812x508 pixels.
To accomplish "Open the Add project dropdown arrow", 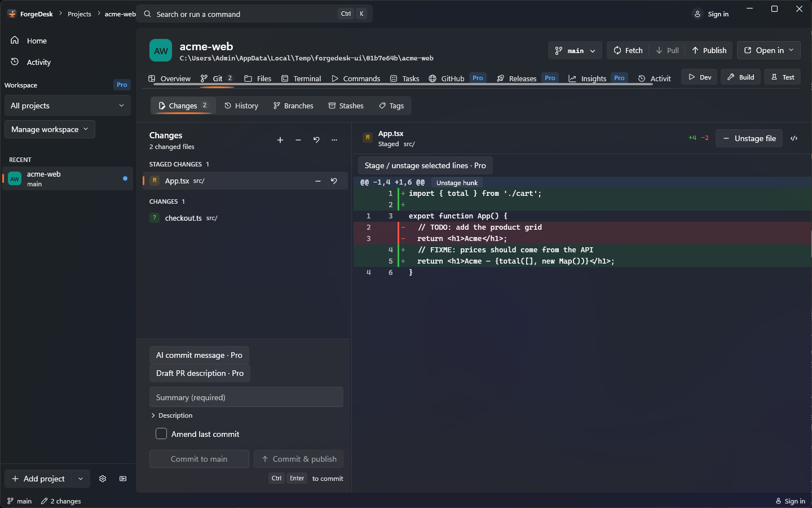I will pyautogui.click(x=81, y=479).
